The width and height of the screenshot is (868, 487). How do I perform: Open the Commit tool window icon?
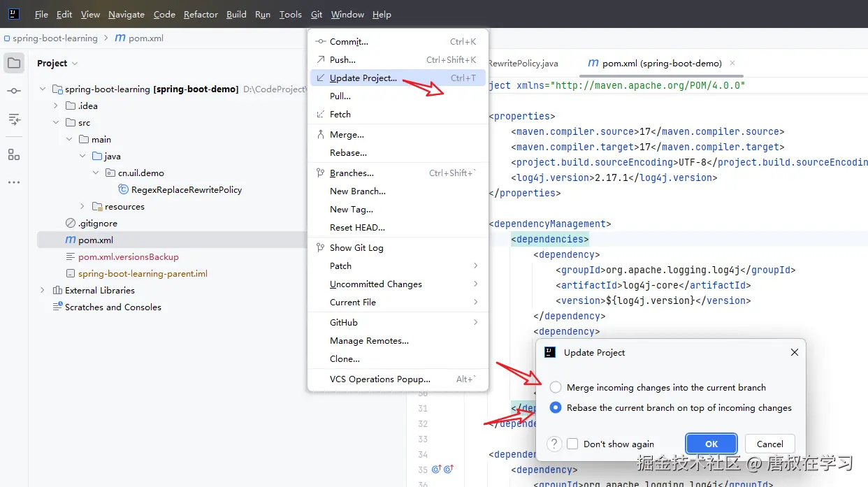(x=14, y=91)
